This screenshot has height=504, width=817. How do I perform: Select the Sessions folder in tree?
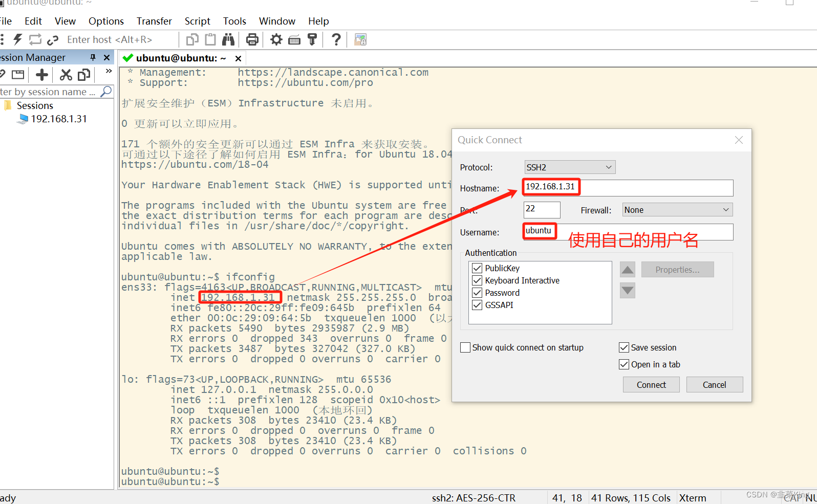coord(35,105)
